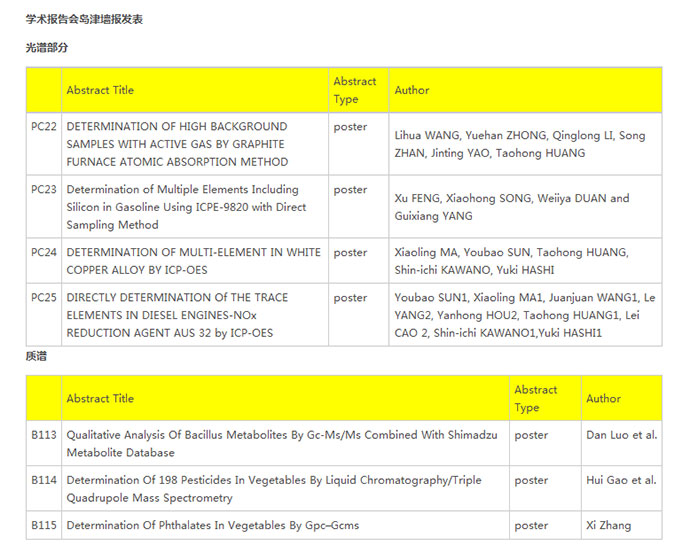This screenshot has height=553, width=690.
Task: Select the PC25 row code
Action: 44,298
